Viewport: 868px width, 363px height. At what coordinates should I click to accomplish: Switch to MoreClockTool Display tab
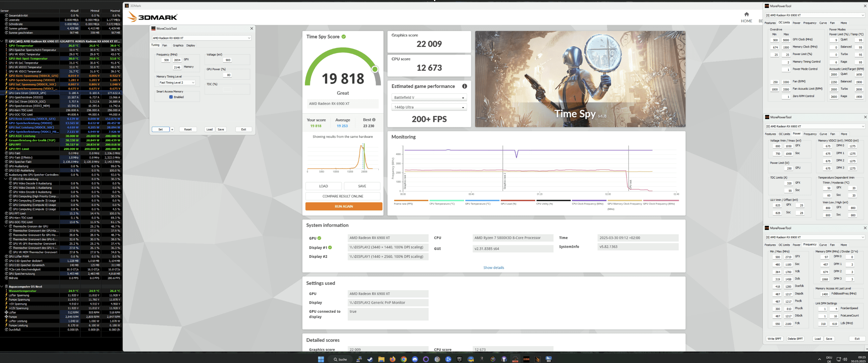[x=191, y=46]
